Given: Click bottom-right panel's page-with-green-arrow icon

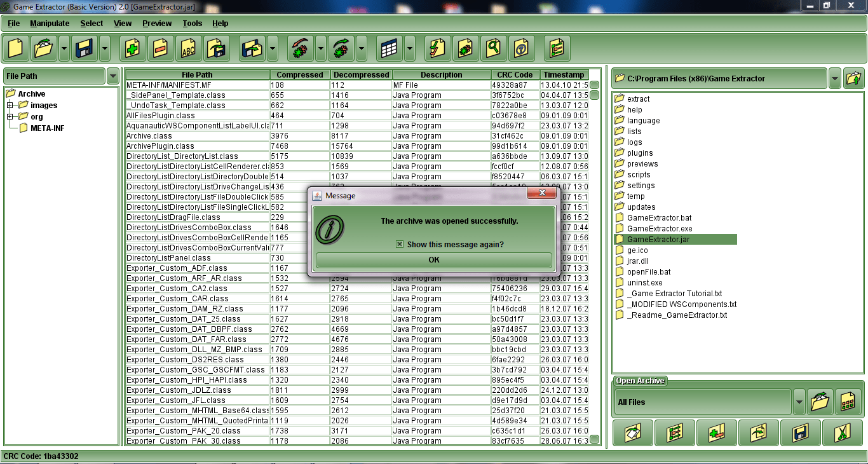Looking at the screenshot, I should click(x=759, y=433).
